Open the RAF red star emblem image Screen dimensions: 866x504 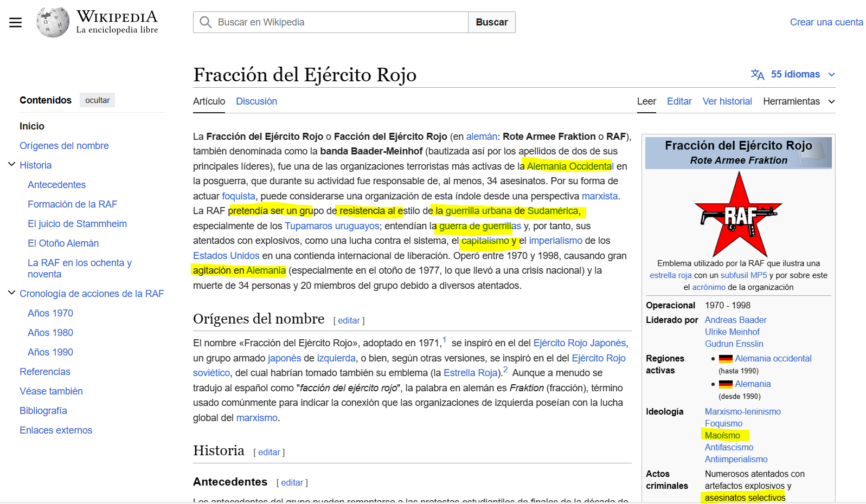coord(738,214)
